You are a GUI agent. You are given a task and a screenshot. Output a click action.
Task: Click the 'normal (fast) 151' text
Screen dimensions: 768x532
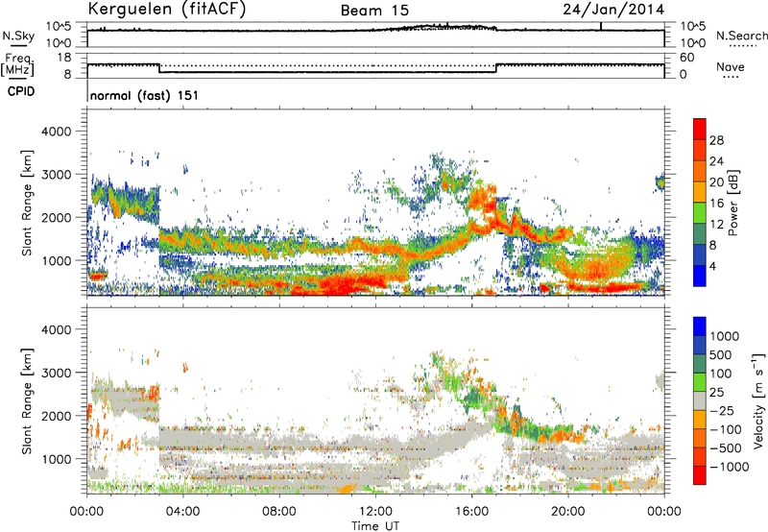pyautogui.click(x=145, y=95)
